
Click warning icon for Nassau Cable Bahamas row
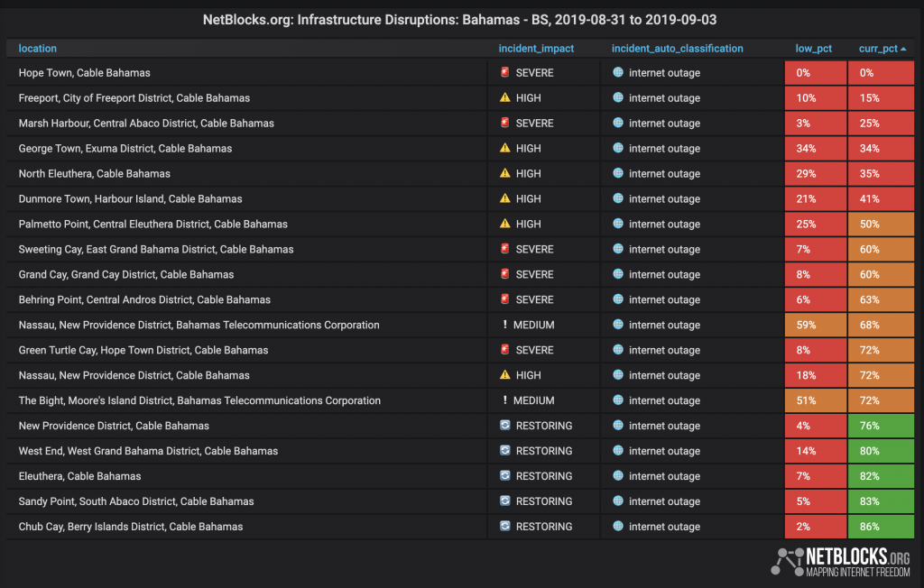pos(505,375)
